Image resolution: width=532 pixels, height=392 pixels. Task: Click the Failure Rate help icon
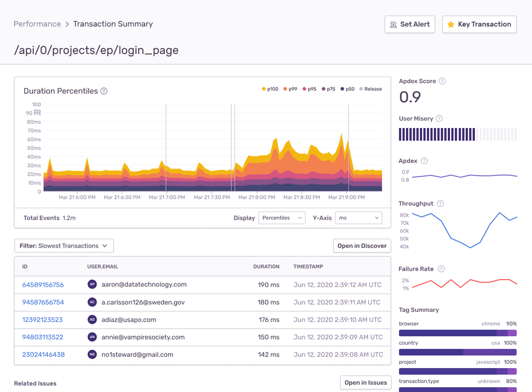coord(441,268)
